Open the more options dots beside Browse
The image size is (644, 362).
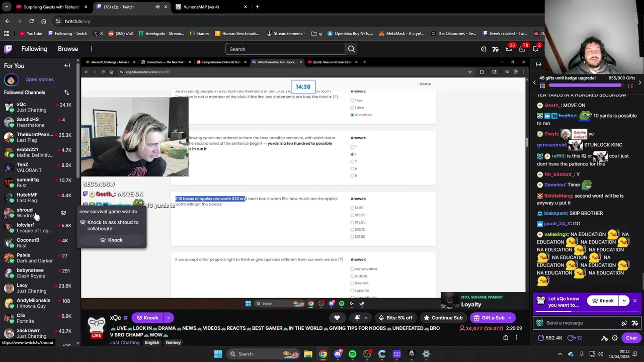click(92, 49)
